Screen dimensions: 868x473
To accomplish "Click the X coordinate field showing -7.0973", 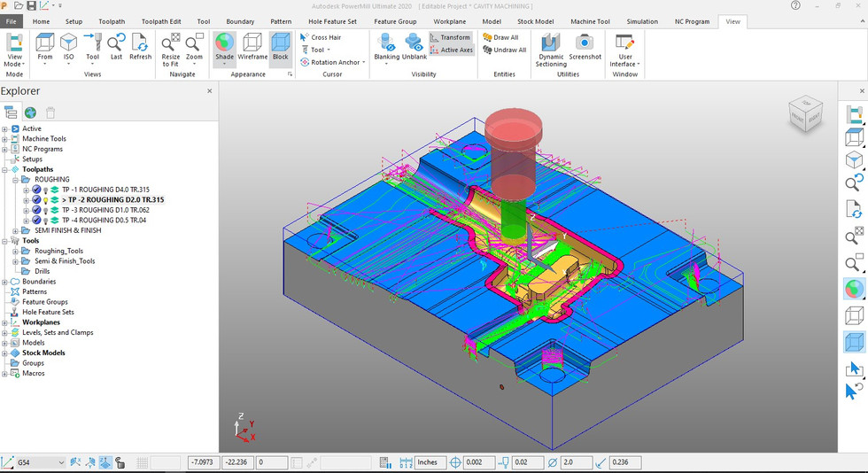I will (205, 461).
